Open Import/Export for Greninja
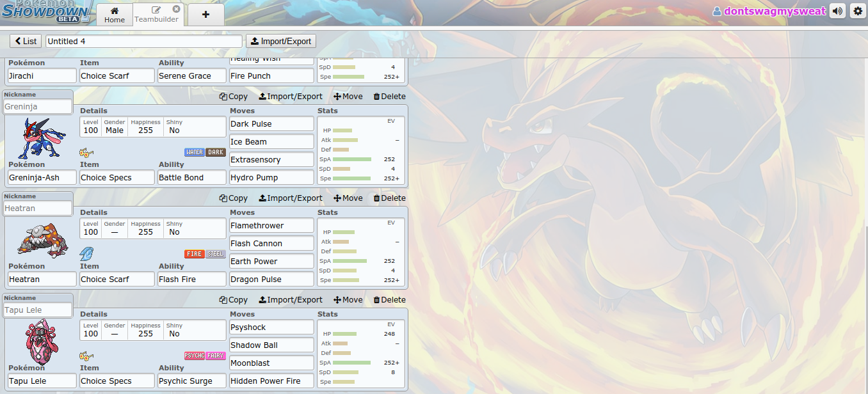 (291, 97)
